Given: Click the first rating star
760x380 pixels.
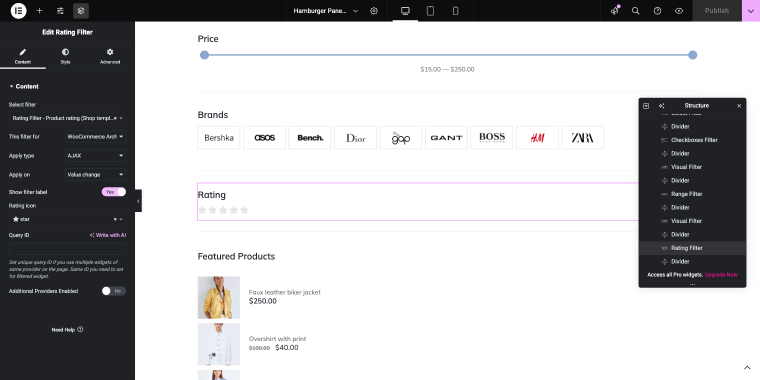Looking at the screenshot, I should coord(202,210).
